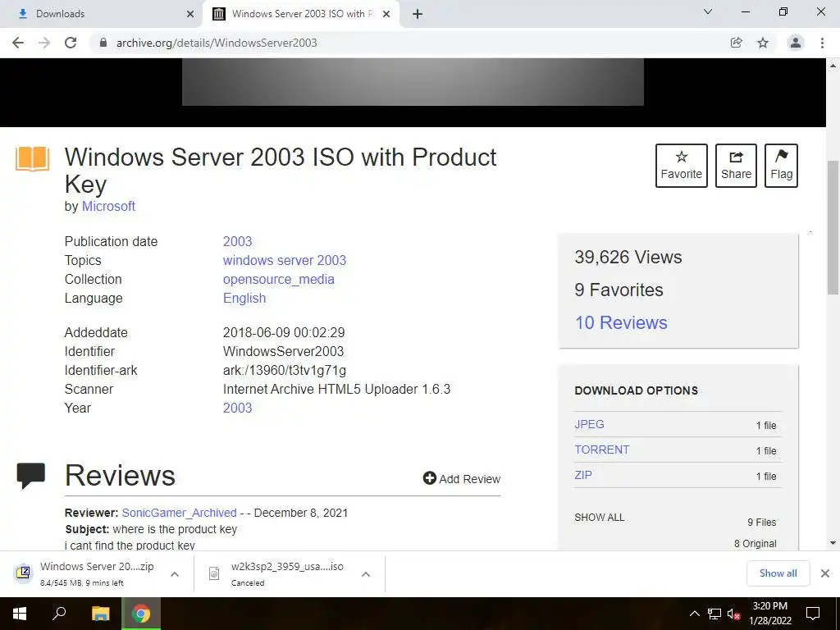Click the share page icon in address bar
The width and height of the screenshot is (840, 630).
tap(737, 43)
